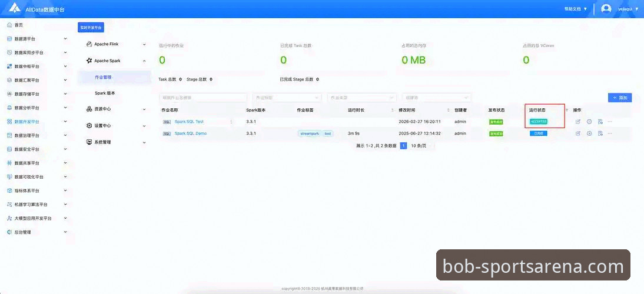Open the detail icon in Spark SQL Test row
This screenshot has height=294, width=644.
pyautogui.click(x=600, y=121)
